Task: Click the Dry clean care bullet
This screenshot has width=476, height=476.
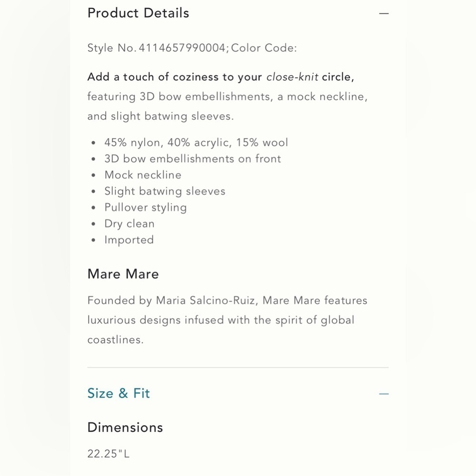Action: click(x=129, y=224)
